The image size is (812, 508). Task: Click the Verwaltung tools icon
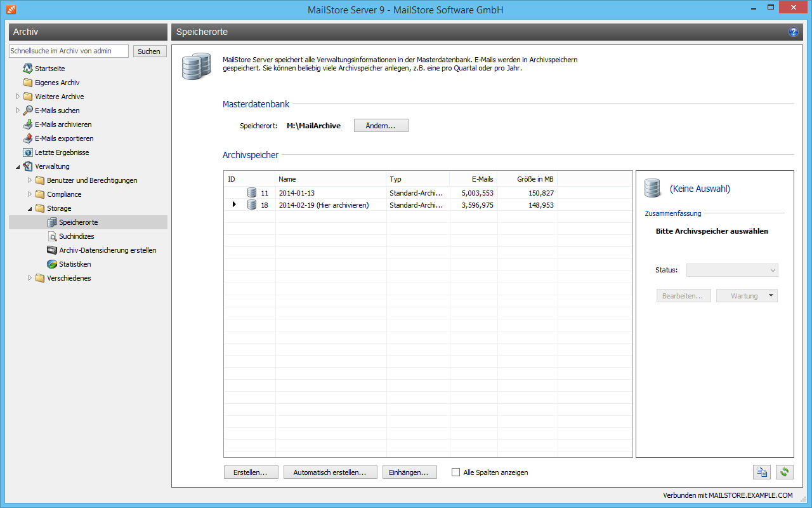point(28,166)
